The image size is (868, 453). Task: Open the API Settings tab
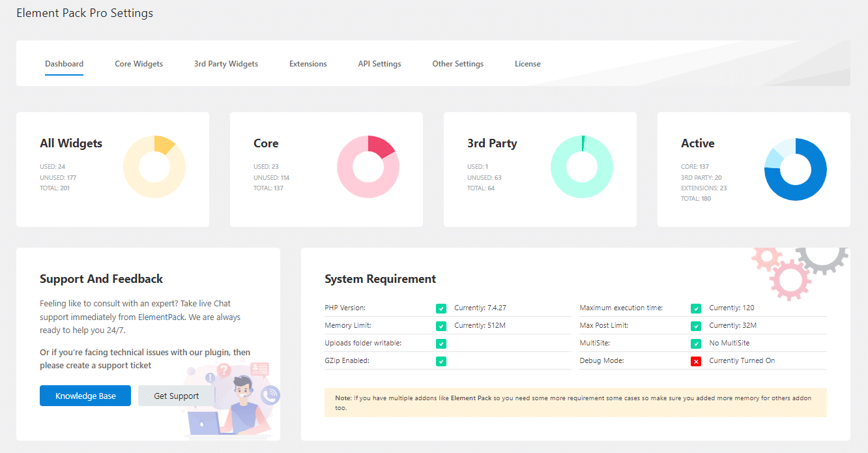tap(379, 63)
